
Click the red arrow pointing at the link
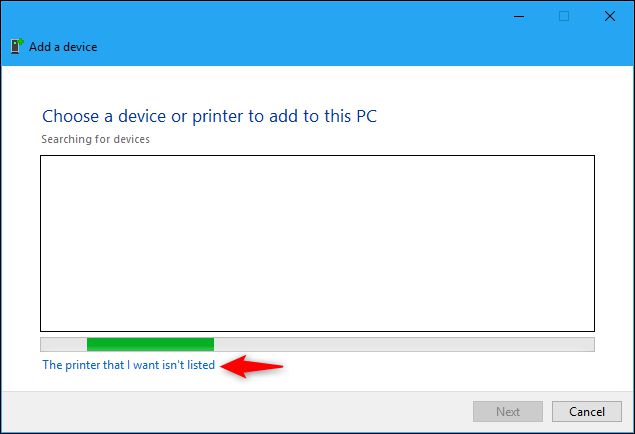[x=253, y=366]
